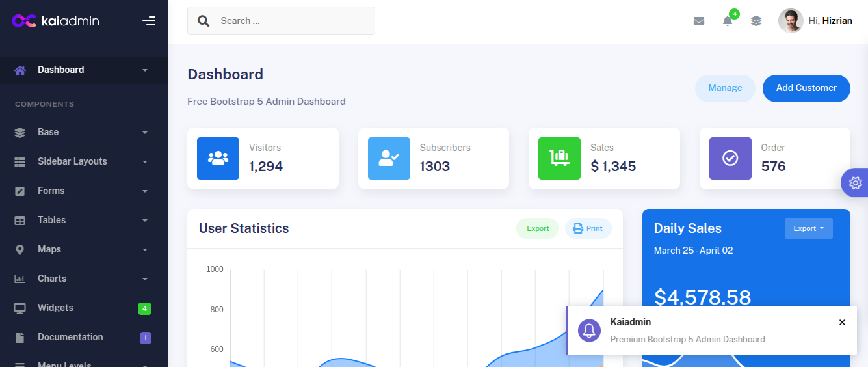Open the envelope messages icon
Screen dimensions: 868x367
699,21
